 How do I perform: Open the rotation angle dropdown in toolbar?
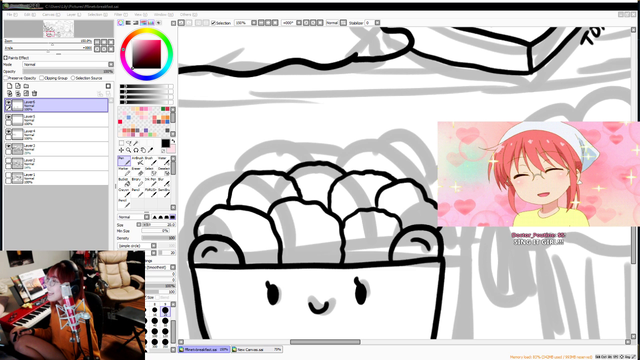299,23
